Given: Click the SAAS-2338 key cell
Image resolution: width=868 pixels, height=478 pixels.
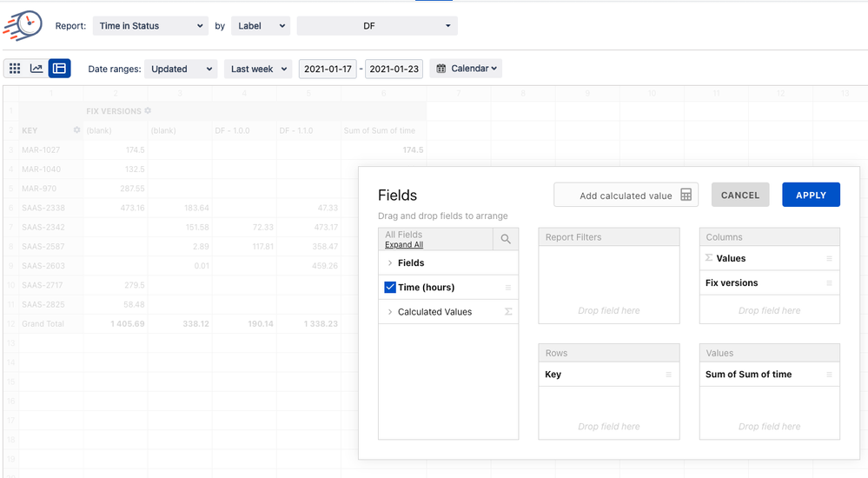Looking at the screenshot, I should tap(51, 208).
